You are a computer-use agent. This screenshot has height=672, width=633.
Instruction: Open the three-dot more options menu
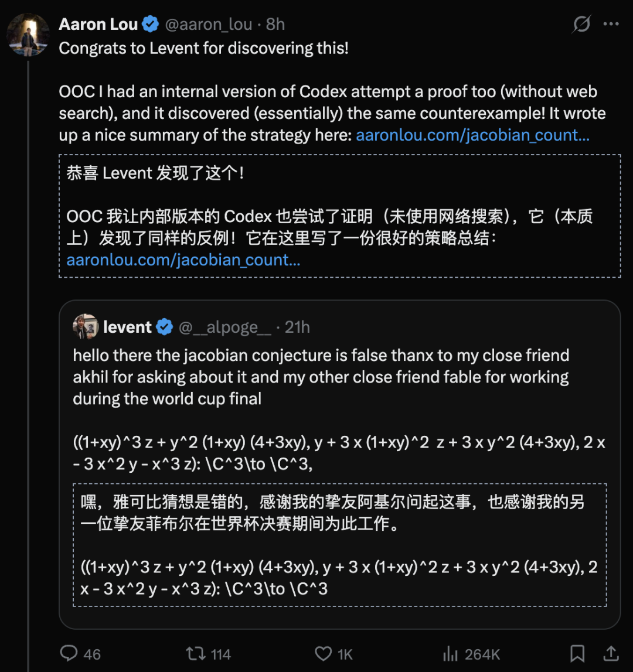pos(611,24)
